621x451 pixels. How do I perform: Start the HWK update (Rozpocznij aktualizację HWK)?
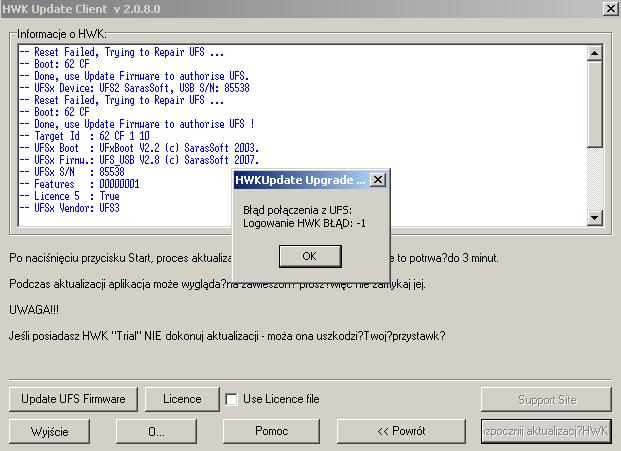click(546, 431)
